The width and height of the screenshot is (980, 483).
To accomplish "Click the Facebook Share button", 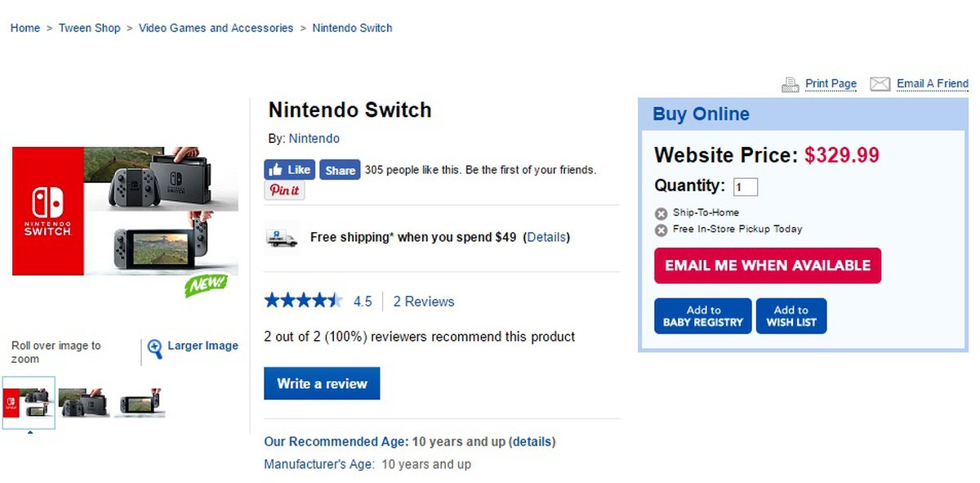I will tap(340, 170).
